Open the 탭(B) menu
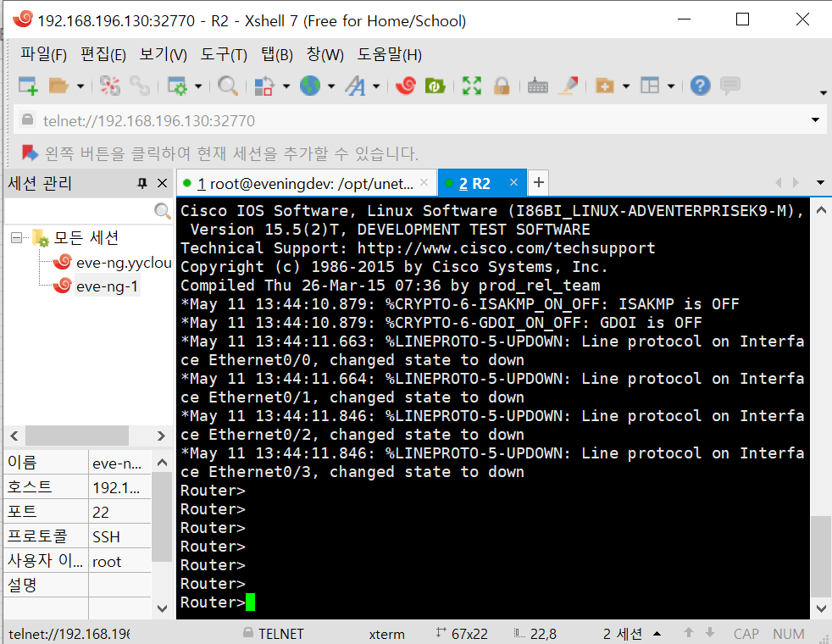Screen dimensions: 832x644 (x=277, y=54)
